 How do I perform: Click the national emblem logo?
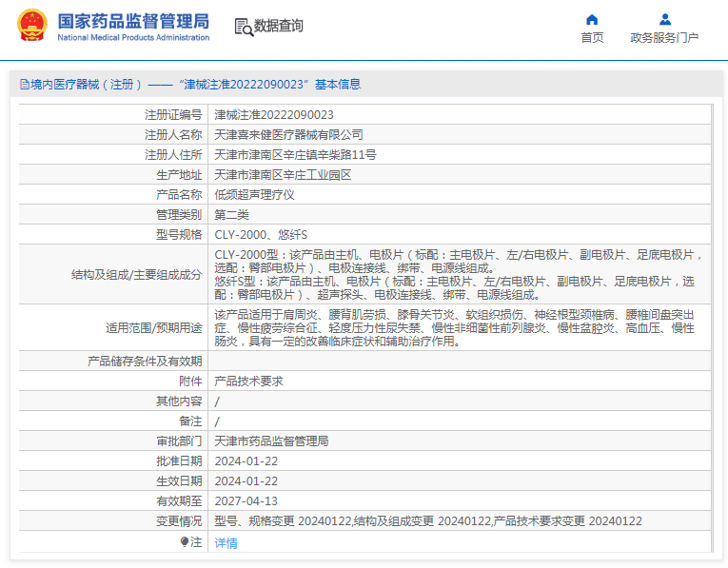(32, 26)
